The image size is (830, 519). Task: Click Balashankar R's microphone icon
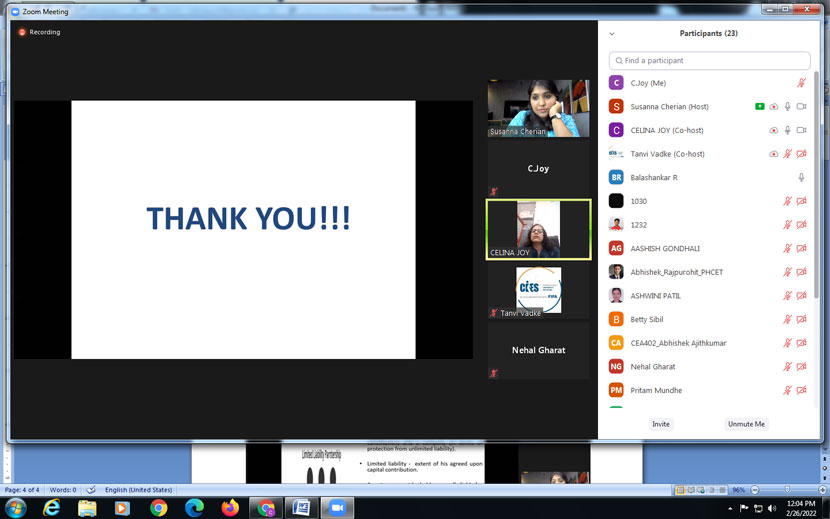pos(801,178)
